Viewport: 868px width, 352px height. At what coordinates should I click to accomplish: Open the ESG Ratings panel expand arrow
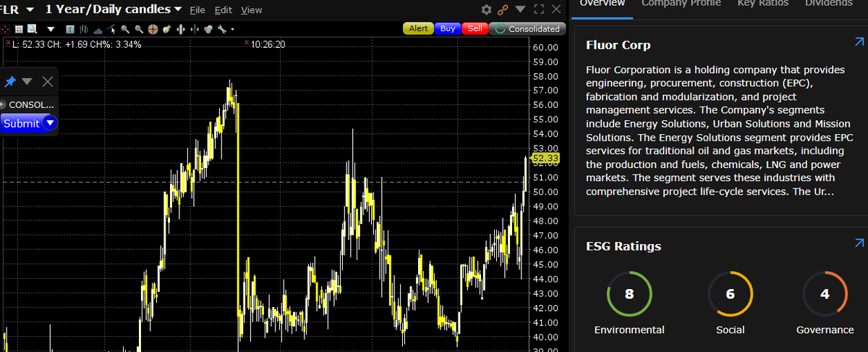[x=859, y=243]
